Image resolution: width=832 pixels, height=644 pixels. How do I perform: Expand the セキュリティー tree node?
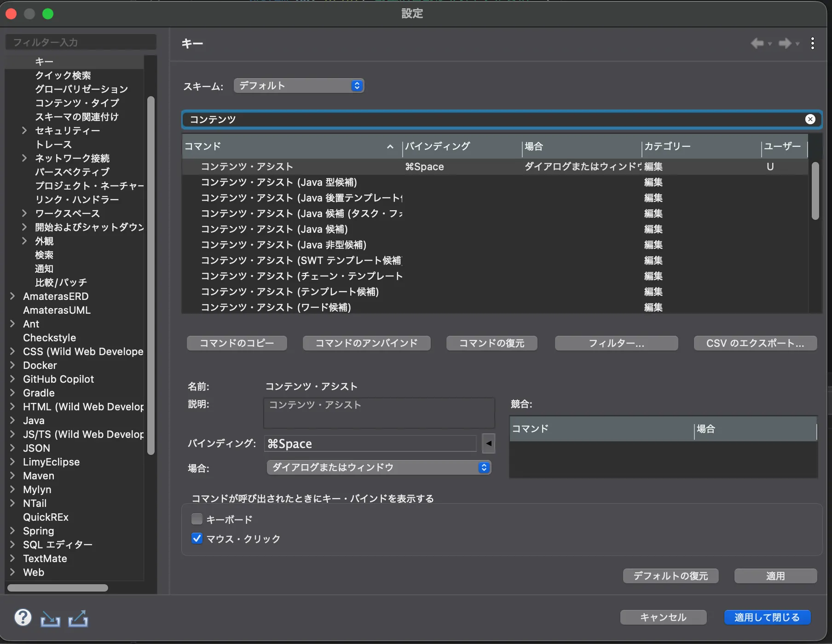pos(24,131)
